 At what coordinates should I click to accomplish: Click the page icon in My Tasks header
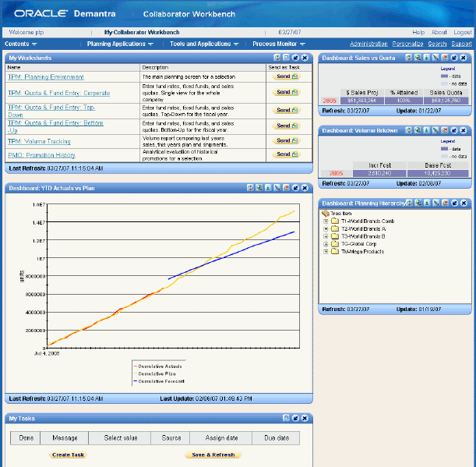(x=286, y=418)
